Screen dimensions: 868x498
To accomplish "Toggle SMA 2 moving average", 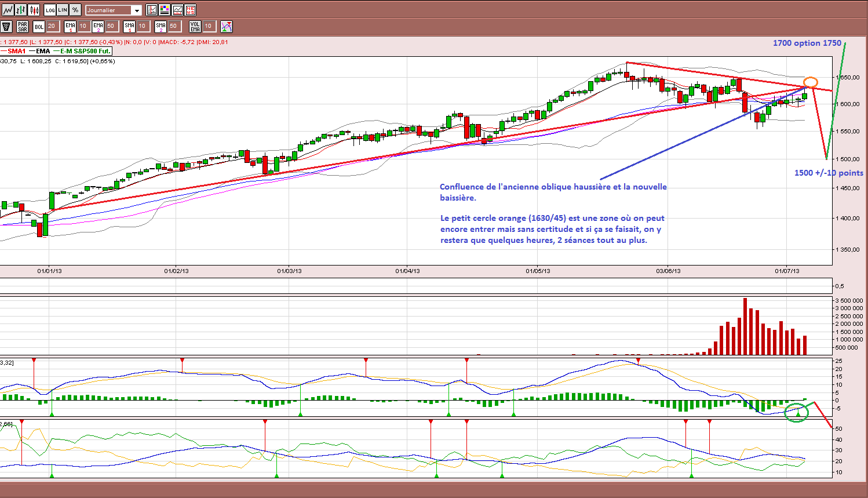I will 161,26.
